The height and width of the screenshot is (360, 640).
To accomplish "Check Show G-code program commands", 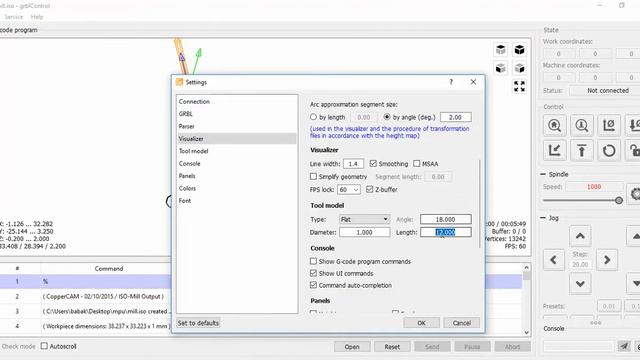I will tap(313, 261).
